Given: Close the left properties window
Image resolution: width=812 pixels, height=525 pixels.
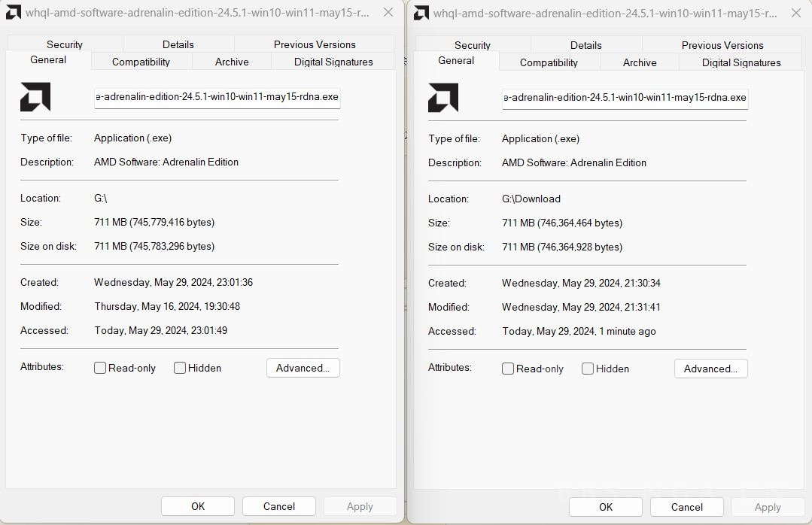Looking at the screenshot, I should click(388, 12).
